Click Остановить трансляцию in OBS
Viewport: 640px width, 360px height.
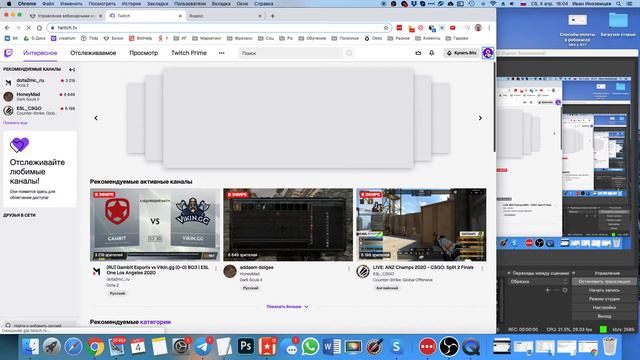coord(604,282)
